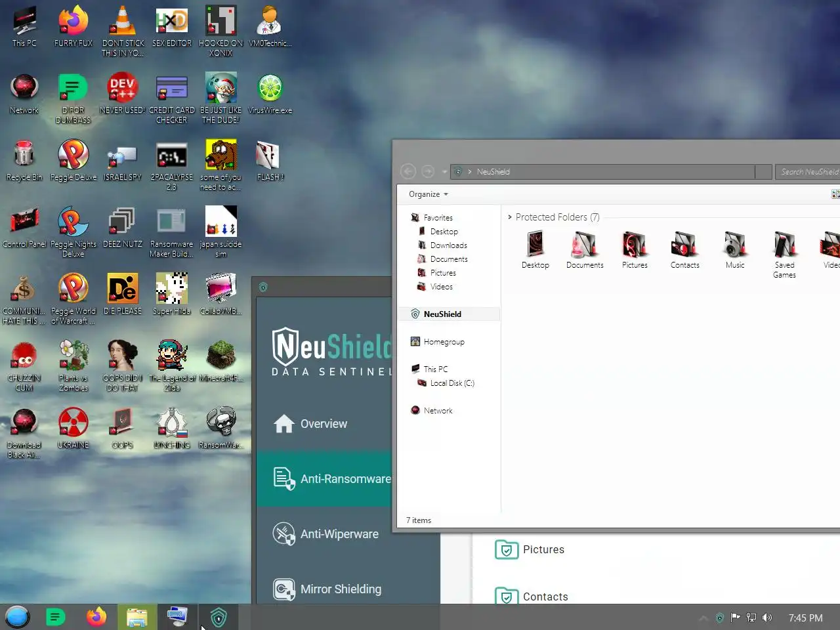Click the Contacts protected folder in NeuShield
This screenshot has width=840, height=630.
pos(532,597)
